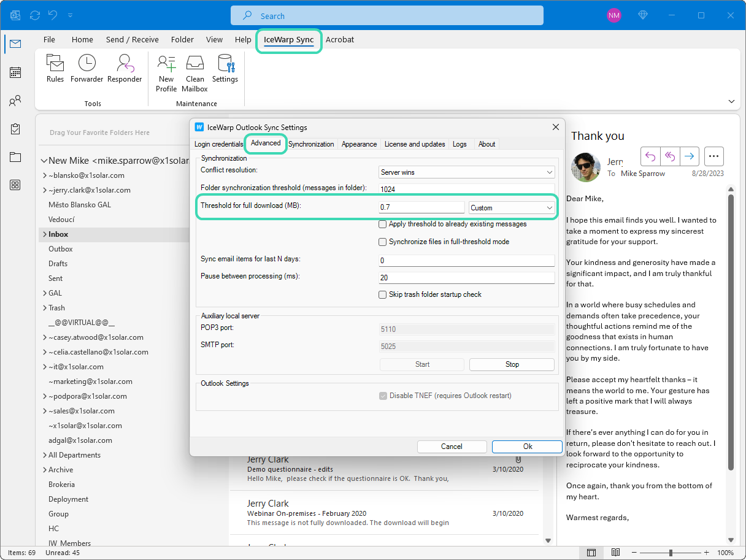
Task: Click Sync email items for last N days field
Action: [467, 261]
